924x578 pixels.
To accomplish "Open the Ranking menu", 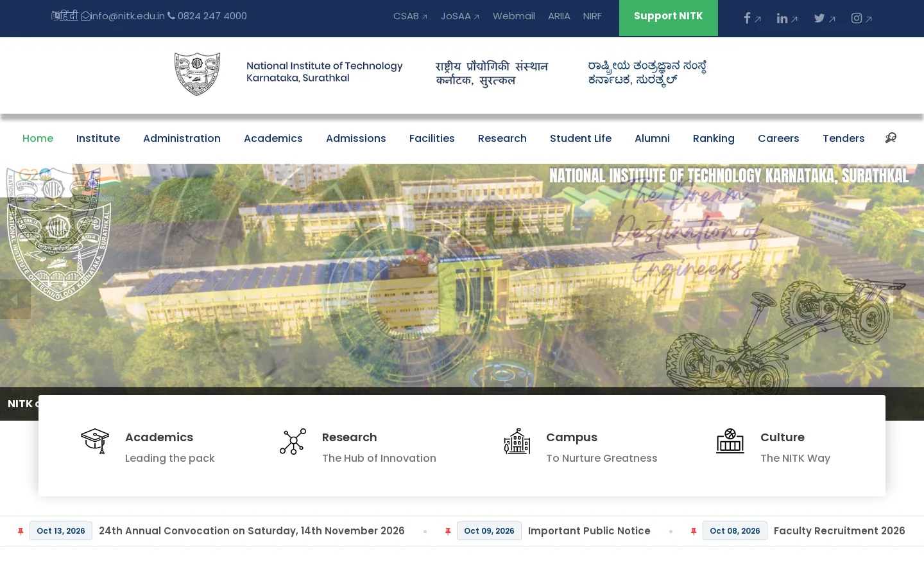I will (x=714, y=138).
